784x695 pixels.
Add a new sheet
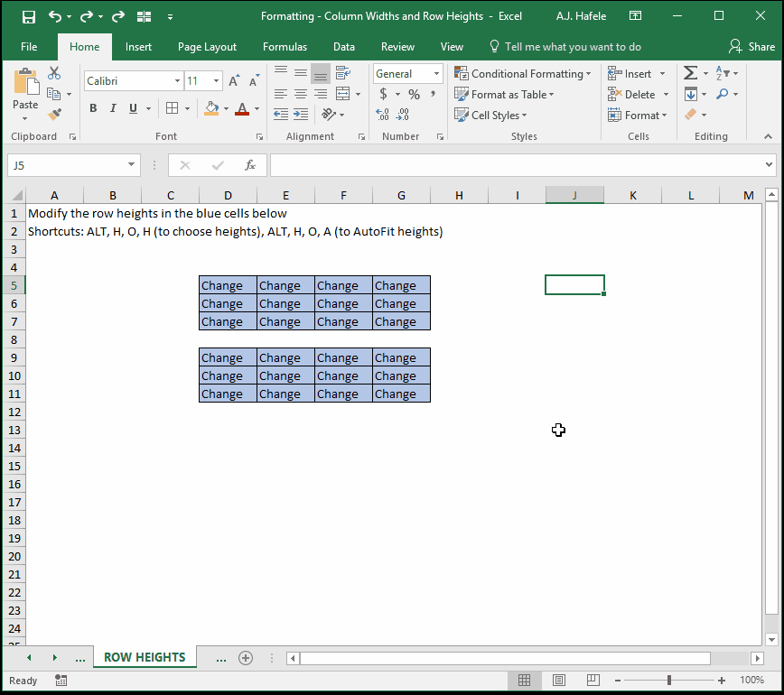click(246, 658)
